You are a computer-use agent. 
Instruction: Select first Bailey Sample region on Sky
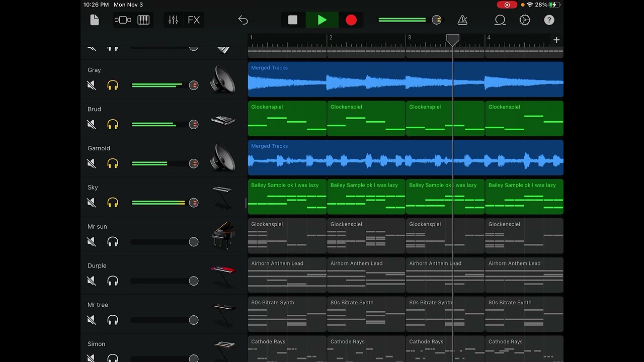click(x=287, y=197)
